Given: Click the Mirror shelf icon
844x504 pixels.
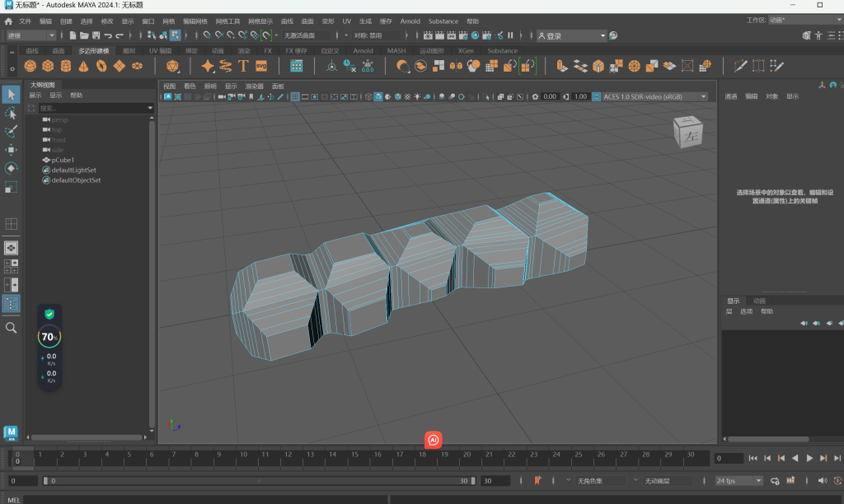Looking at the screenshot, I should pyautogui.click(x=456, y=66).
